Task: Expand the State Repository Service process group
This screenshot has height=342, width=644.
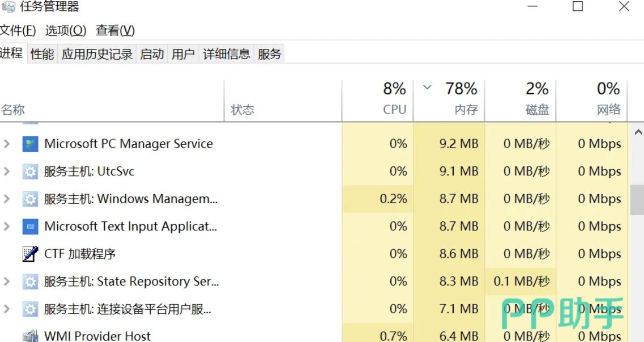Action: click(7, 281)
